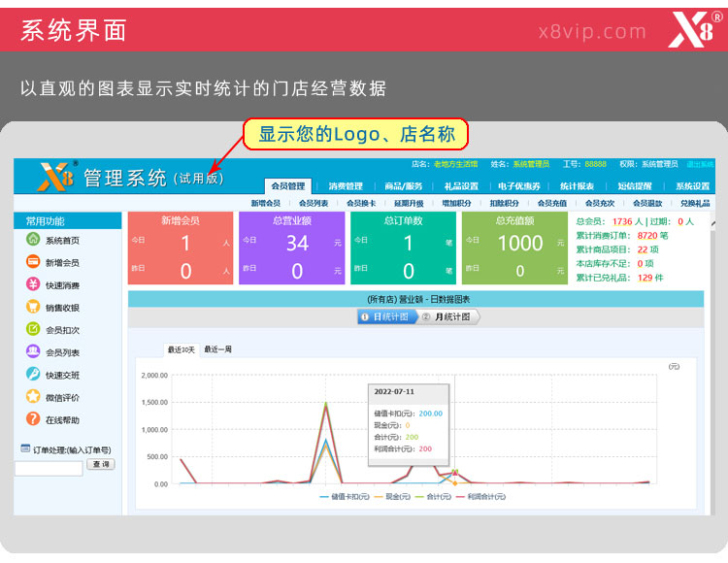Open 会员充次 submenu item
This screenshot has height=563, width=728.
[x=600, y=203]
